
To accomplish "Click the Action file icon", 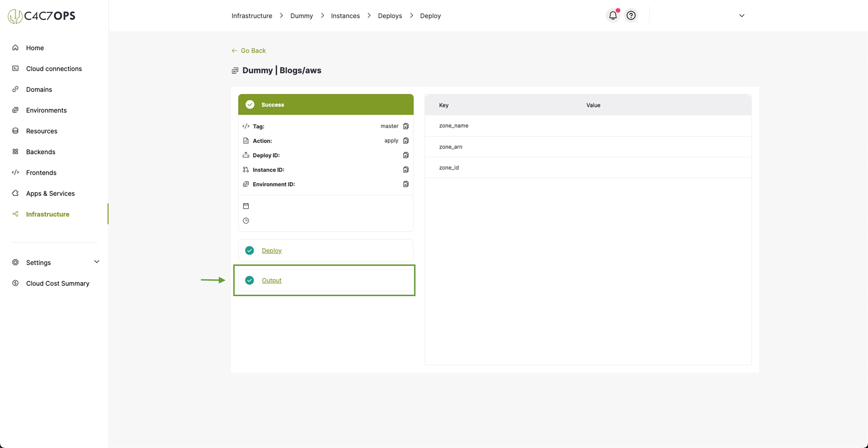I will click(246, 141).
